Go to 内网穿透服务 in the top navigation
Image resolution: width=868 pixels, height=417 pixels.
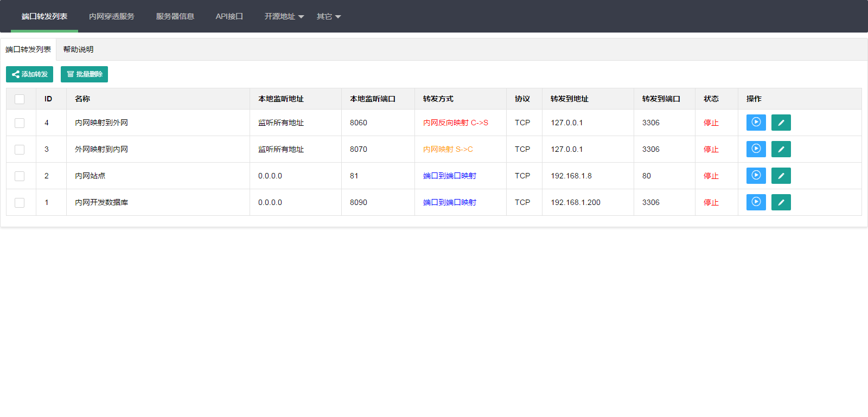111,16
